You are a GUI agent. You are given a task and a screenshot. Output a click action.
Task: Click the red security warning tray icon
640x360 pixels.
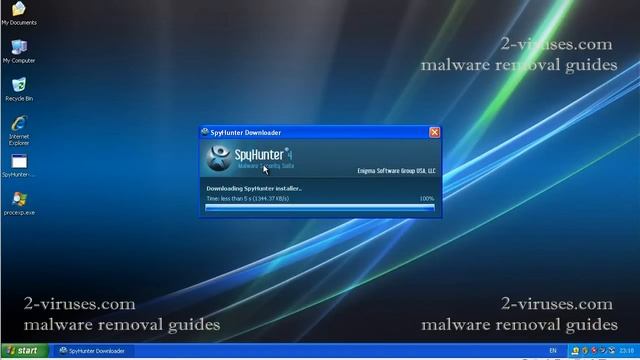594,351
